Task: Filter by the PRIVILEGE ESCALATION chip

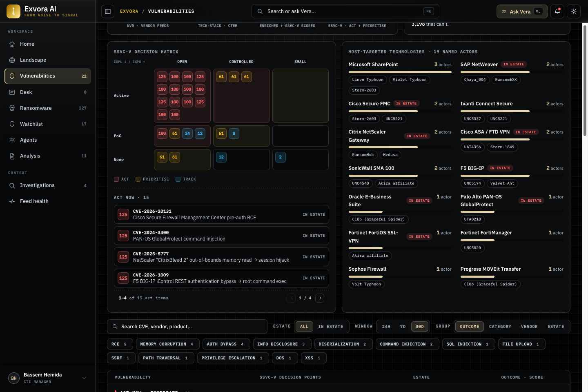Action: click(233, 358)
